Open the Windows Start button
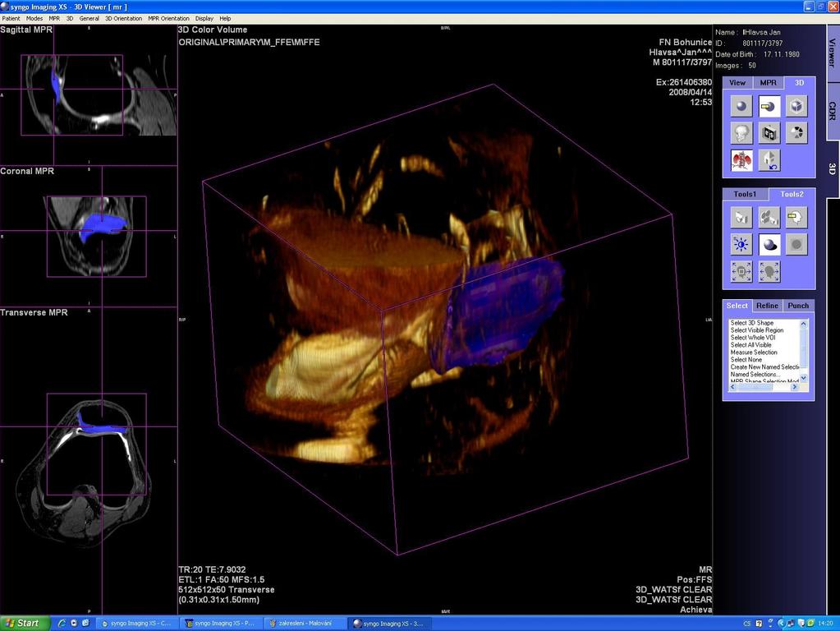This screenshot has width=840, height=631. [x=24, y=623]
